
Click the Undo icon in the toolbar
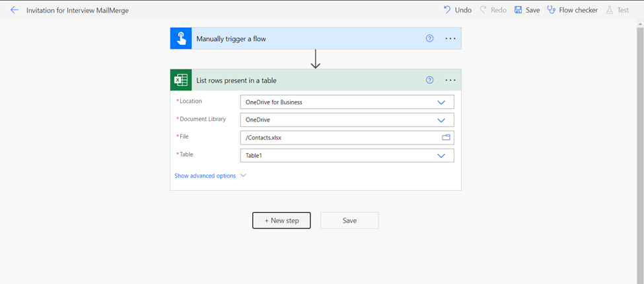click(447, 10)
